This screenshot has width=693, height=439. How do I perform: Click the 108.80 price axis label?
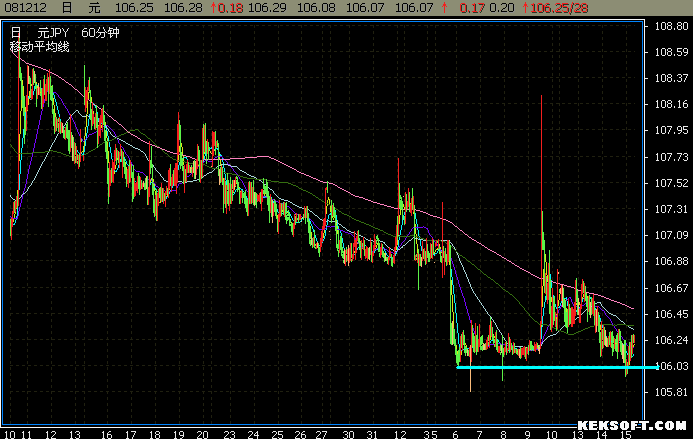pyautogui.click(x=671, y=26)
